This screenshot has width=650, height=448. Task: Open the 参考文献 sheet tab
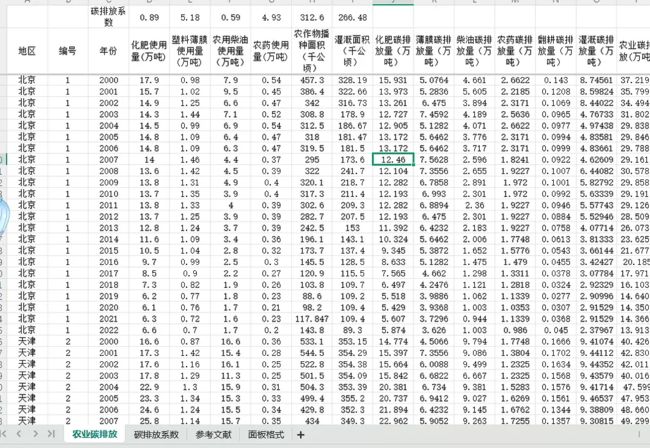coord(213,434)
